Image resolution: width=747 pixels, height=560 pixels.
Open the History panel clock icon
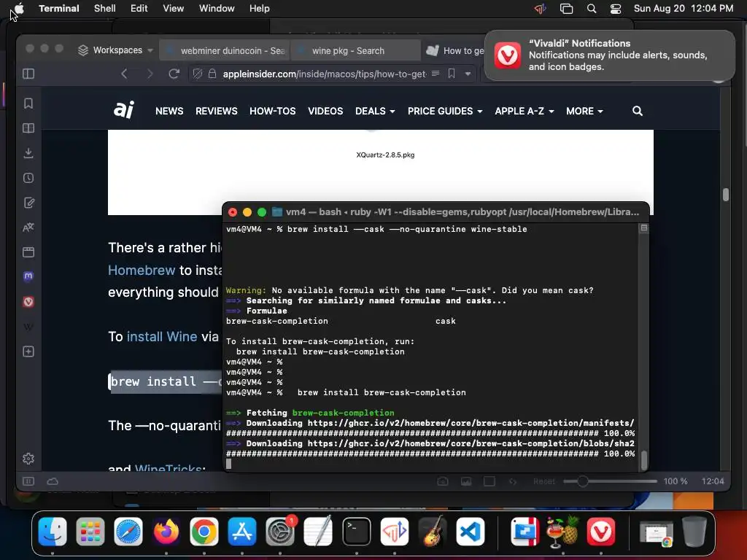[28, 178]
